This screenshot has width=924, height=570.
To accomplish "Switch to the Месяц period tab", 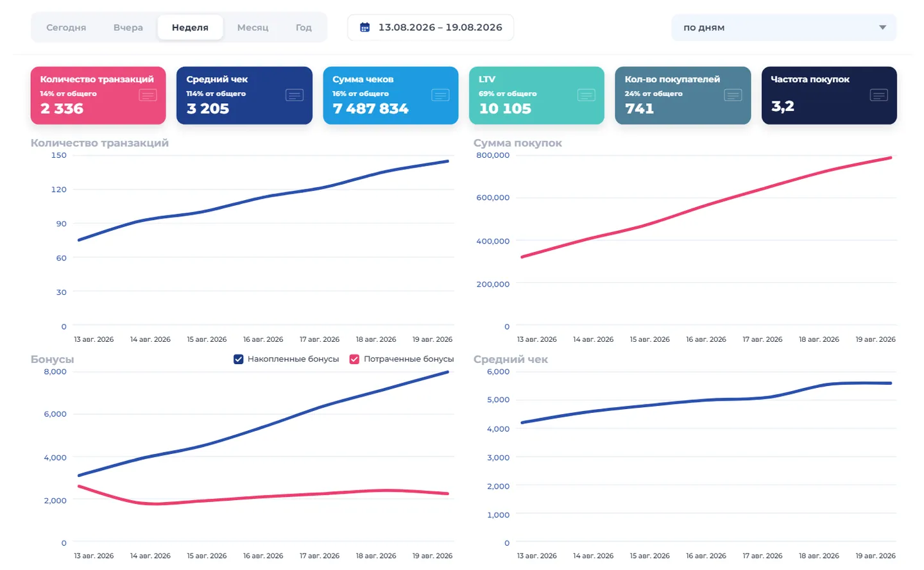I will pyautogui.click(x=253, y=28).
